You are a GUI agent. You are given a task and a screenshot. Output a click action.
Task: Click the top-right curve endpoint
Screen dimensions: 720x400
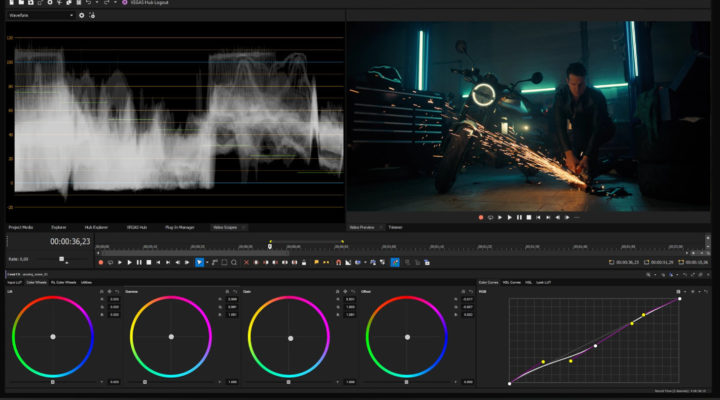pyautogui.click(x=680, y=299)
